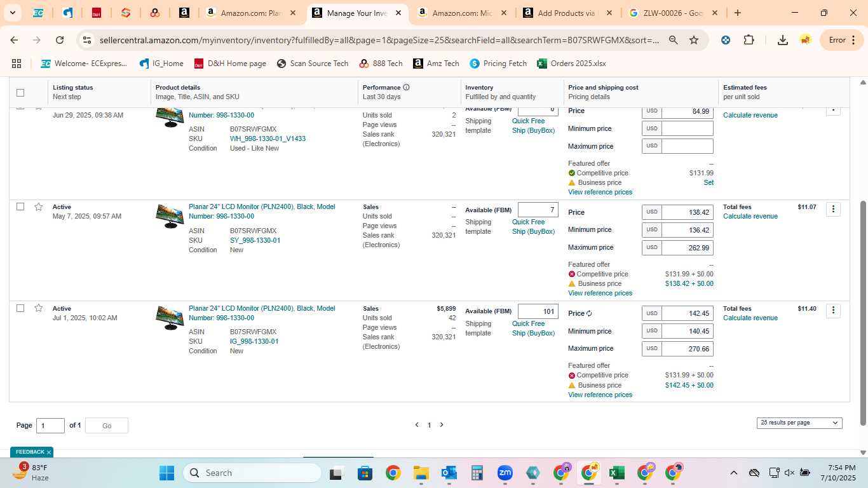
Task: Click View reference prices on IG listing
Action: [x=600, y=395]
